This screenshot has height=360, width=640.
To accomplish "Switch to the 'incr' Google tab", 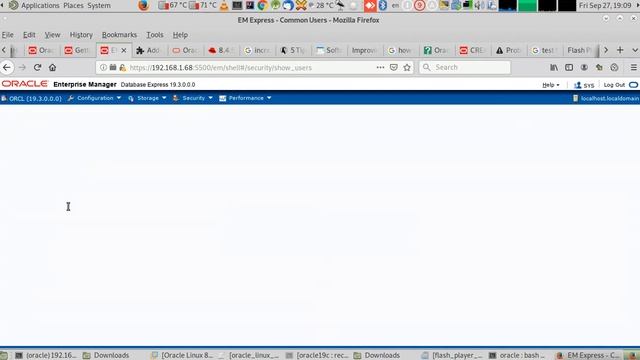I will coord(257,50).
